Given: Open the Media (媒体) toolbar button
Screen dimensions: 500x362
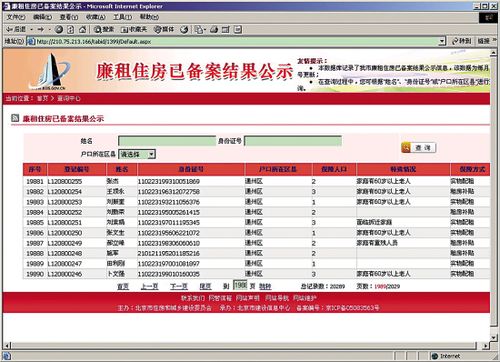Looking at the screenshot, I should coord(164,29).
